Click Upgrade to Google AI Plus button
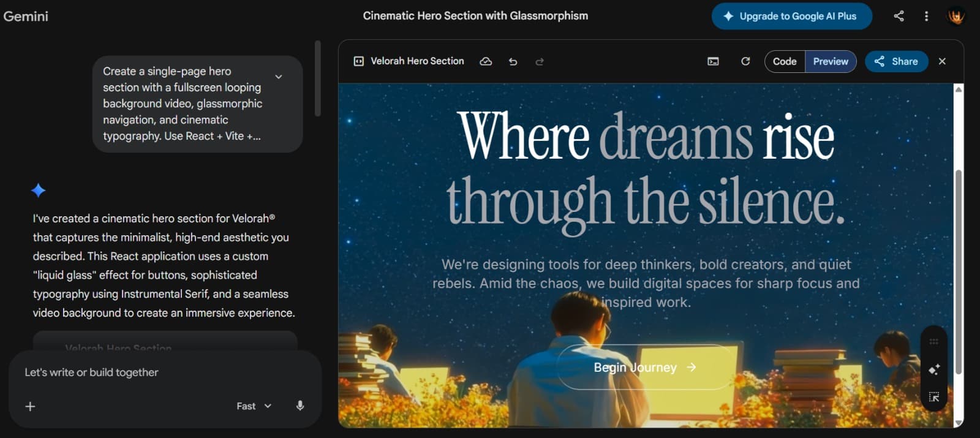Image resolution: width=980 pixels, height=438 pixels. 791,17
